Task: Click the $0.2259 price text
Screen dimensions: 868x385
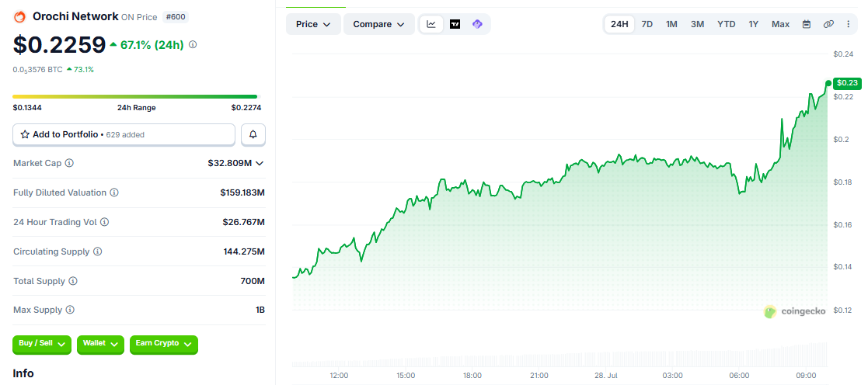Action: pyautogui.click(x=59, y=45)
